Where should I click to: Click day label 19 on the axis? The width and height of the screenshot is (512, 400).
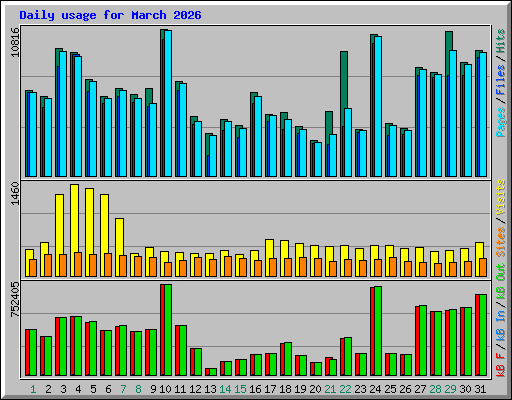click(300, 389)
